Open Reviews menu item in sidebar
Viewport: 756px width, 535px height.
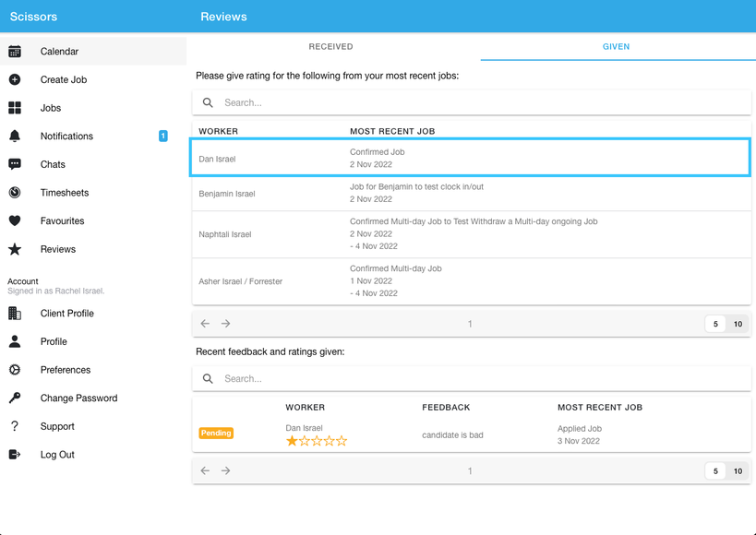tap(93, 249)
